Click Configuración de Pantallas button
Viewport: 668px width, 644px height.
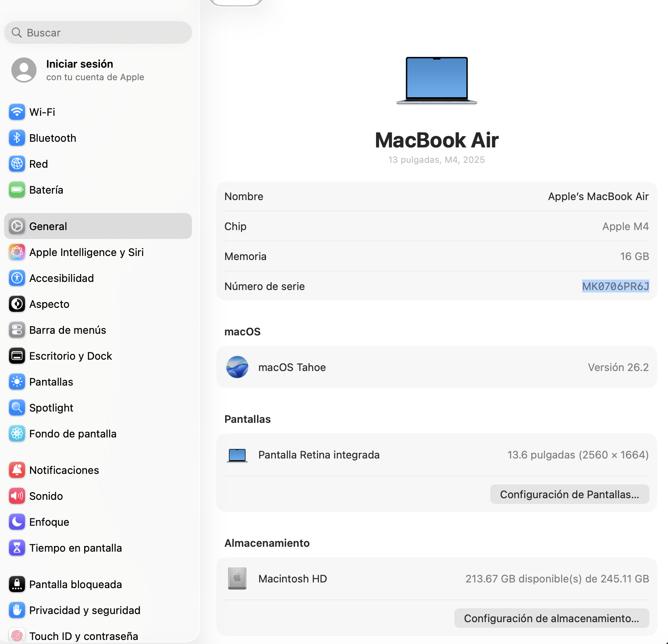click(x=569, y=495)
